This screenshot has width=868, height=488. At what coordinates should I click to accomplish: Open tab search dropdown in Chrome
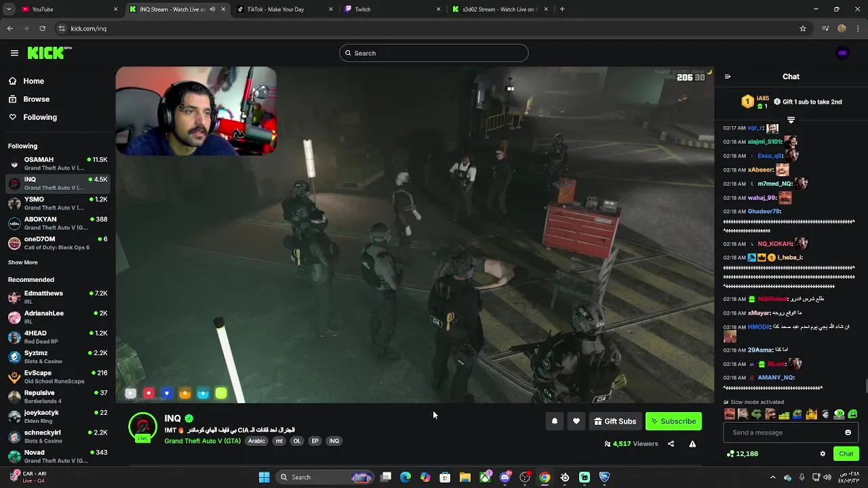coord(9,9)
